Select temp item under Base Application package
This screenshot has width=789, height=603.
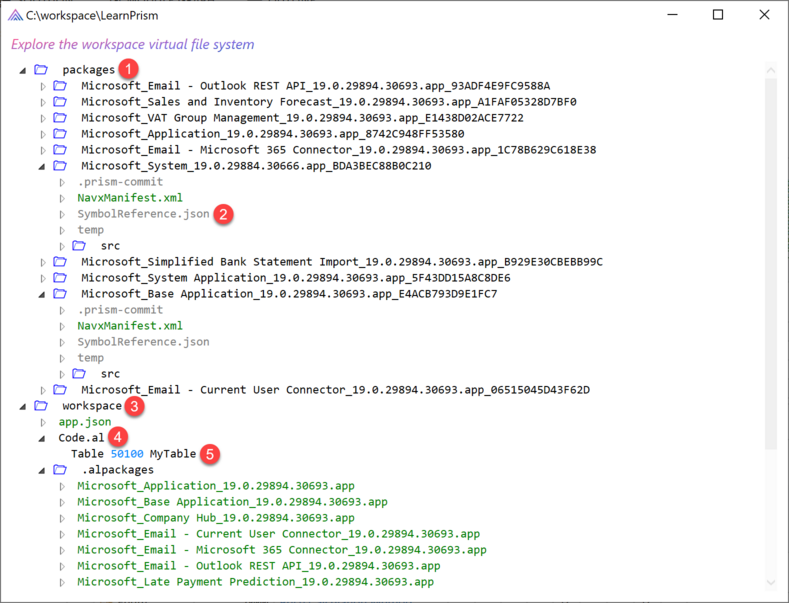91,358
